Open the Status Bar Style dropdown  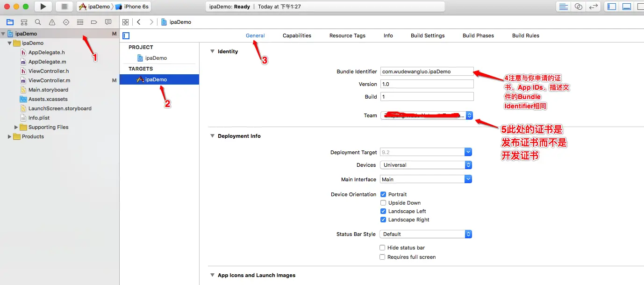(426, 234)
